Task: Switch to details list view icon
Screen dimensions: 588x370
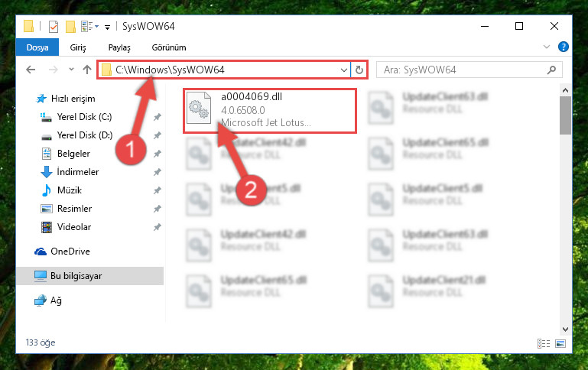Action: pos(544,343)
